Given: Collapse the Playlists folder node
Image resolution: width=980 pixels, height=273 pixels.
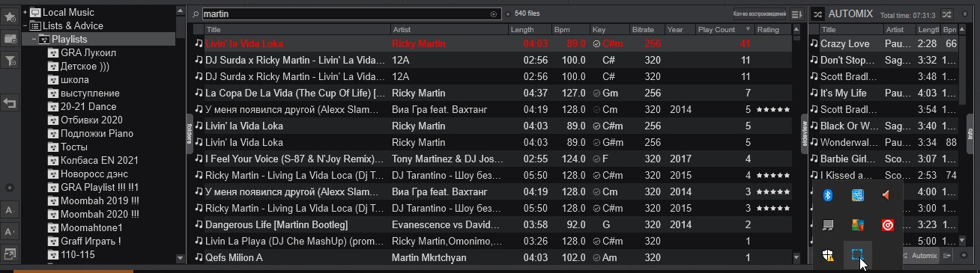Looking at the screenshot, I should (x=34, y=39).
